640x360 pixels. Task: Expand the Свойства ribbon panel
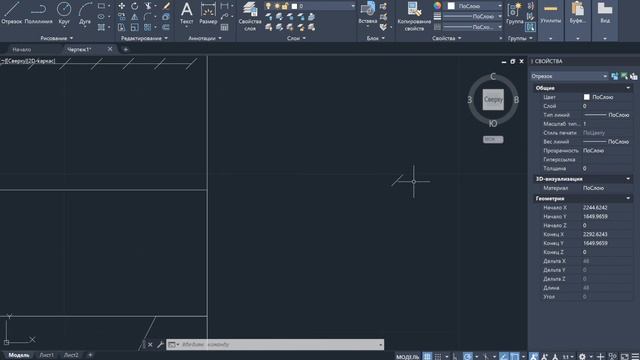447,38
